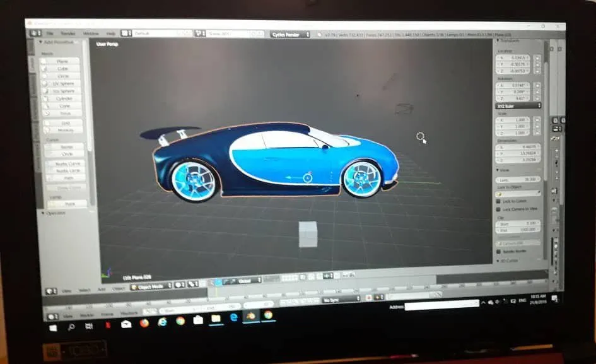
Task: Select the scale manipulator icon
Action: pos(232,281)
